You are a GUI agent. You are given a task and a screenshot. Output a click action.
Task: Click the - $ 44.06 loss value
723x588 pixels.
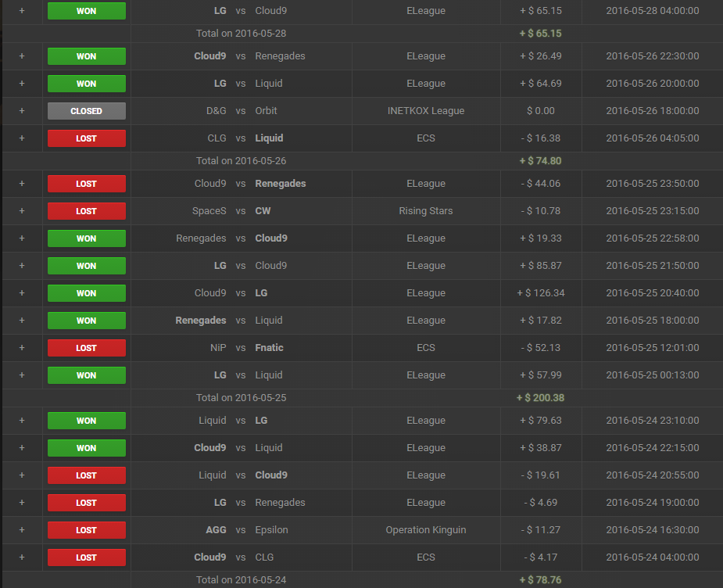point(541,184)
